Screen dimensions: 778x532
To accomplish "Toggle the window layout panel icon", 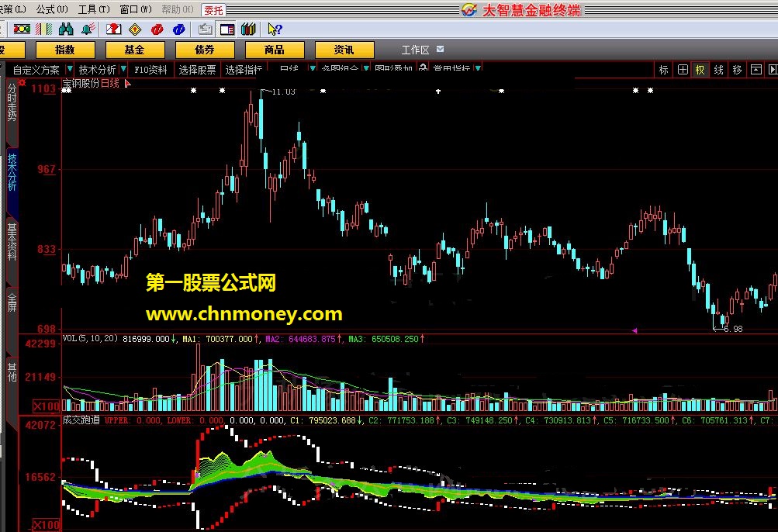I will point(227,29).
